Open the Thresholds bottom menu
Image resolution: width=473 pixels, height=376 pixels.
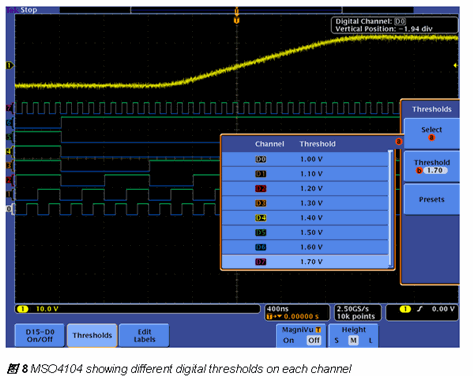(92, 335)
